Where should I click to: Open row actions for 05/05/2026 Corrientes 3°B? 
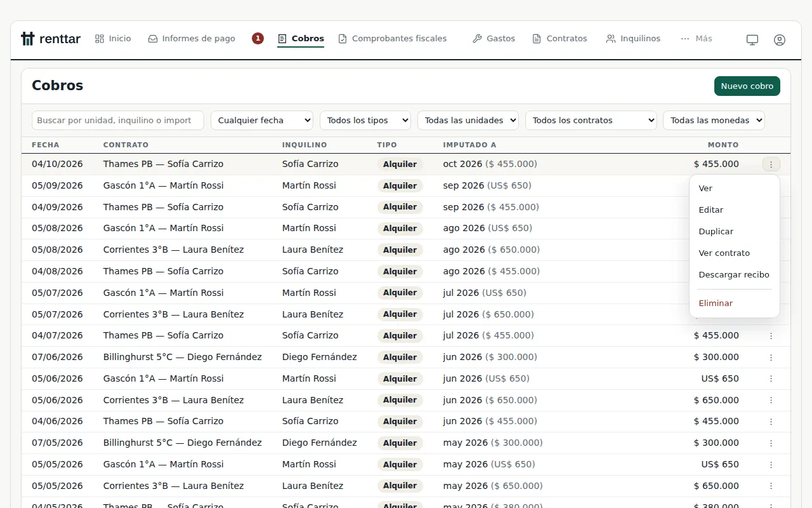(771, 486)
